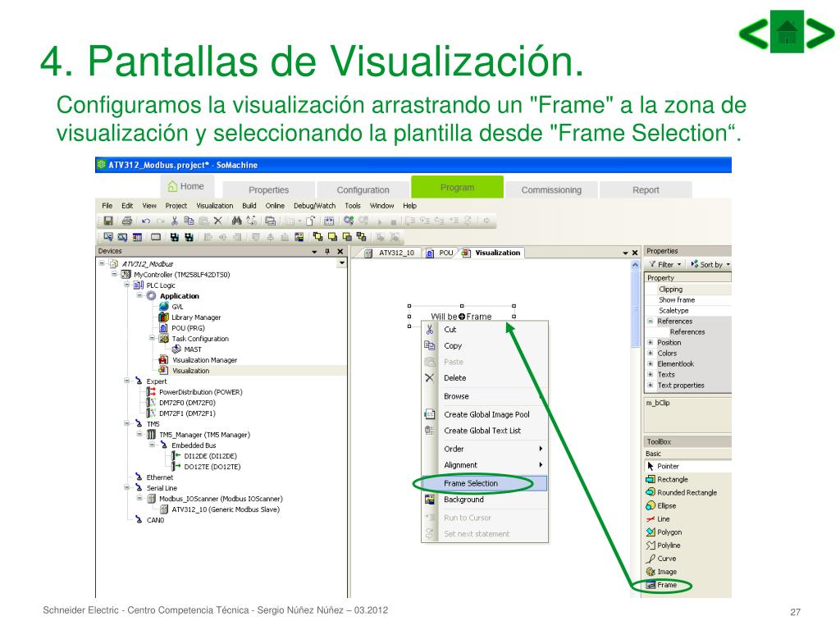Select the Rounded Rectangle tool
This screenshot has height=630, width=840.
point(682,492)
